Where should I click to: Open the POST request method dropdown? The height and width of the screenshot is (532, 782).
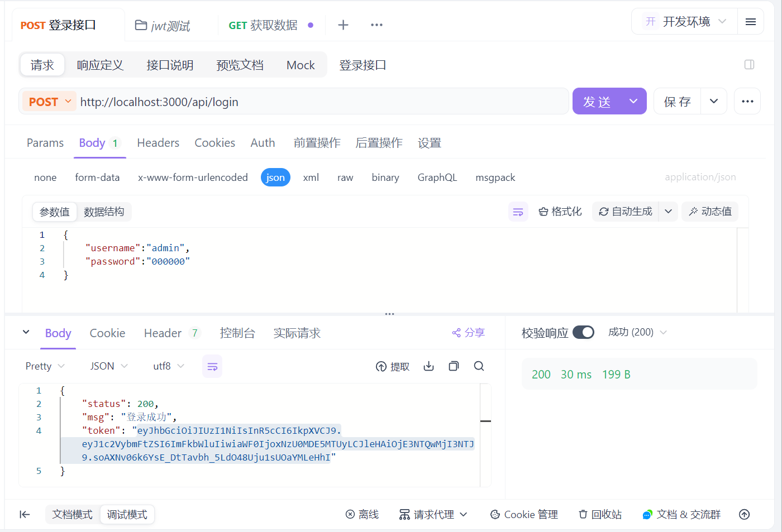coord(49,101)
